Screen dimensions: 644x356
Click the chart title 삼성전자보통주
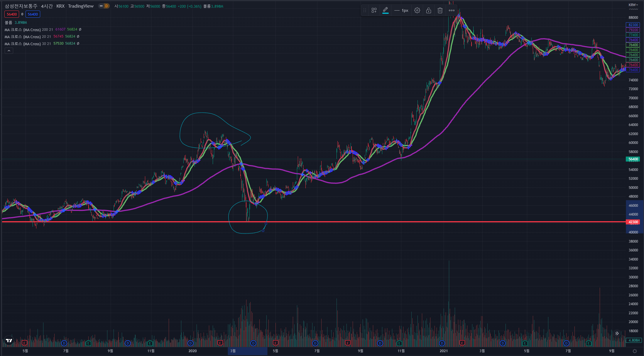(x=21, y=6)
